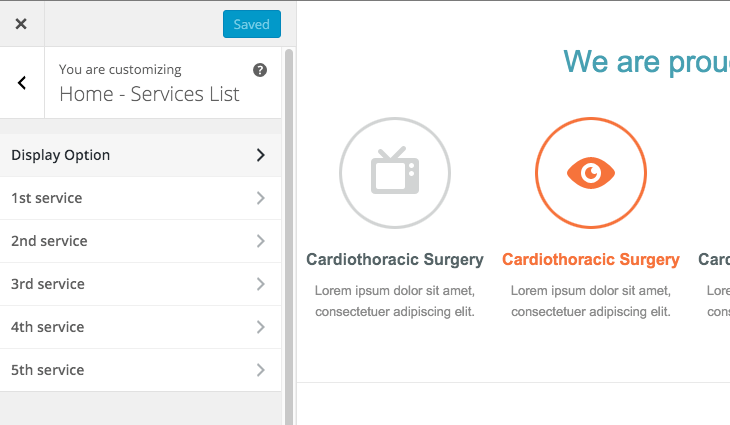The image size is (730, 425).
Task: Open the 5th service chevron arrow
Action: (260, 370)
